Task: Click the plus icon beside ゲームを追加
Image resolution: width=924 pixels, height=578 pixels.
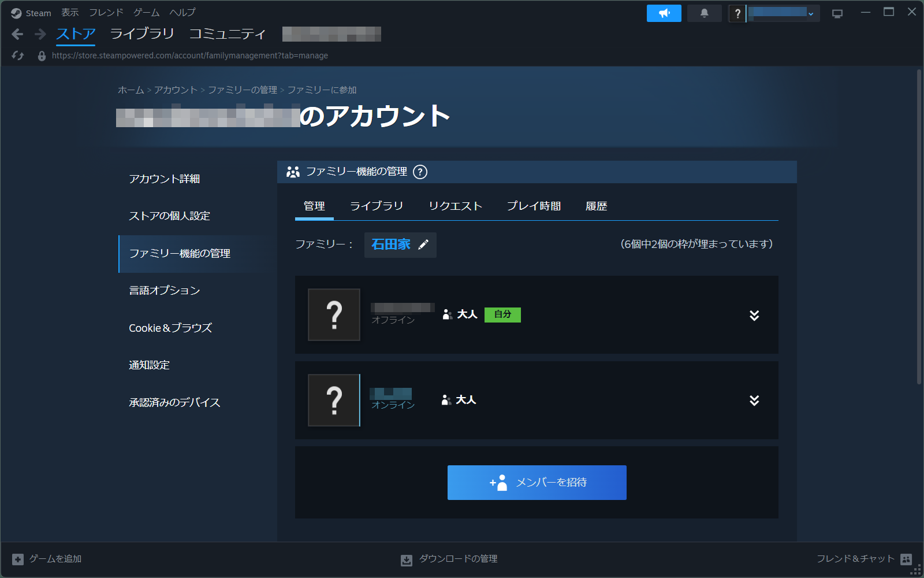Action: 18,559
